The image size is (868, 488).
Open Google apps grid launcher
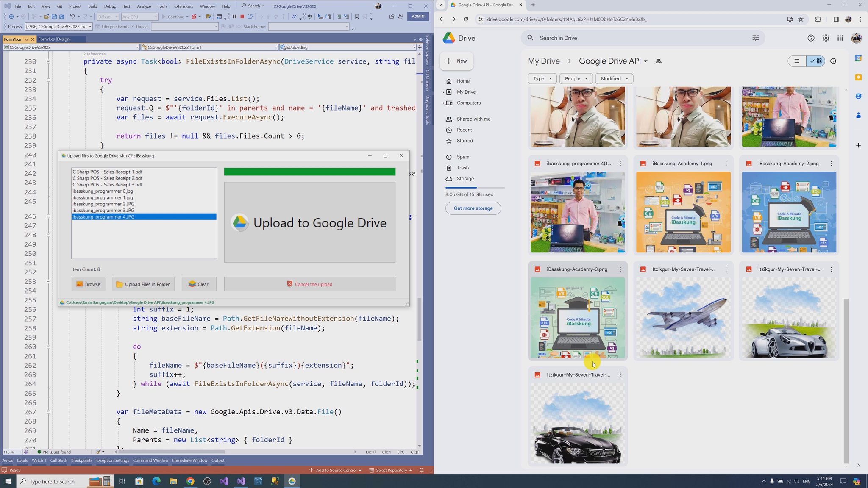[840, 38]
